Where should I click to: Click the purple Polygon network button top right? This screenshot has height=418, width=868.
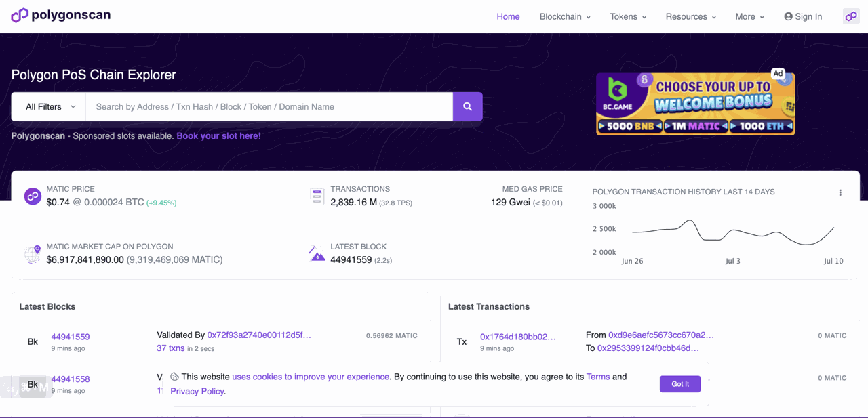[851, 16]
